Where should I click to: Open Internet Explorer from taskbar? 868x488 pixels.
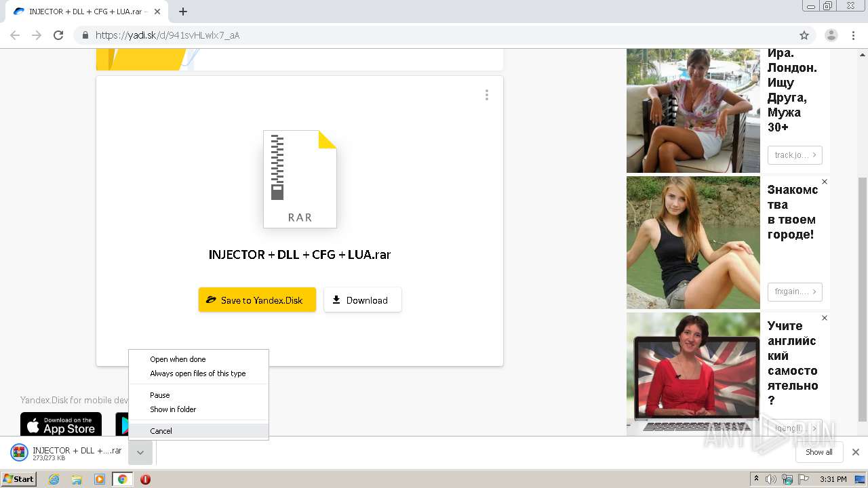tap(54, 479)
